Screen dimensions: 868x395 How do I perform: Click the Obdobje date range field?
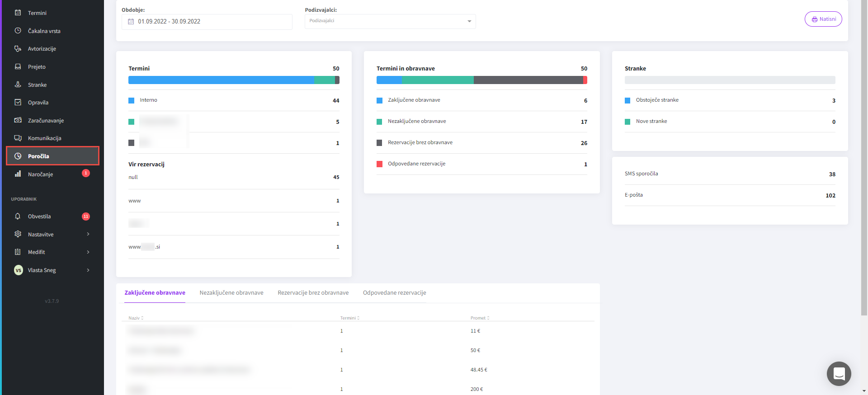pos(207,22)
